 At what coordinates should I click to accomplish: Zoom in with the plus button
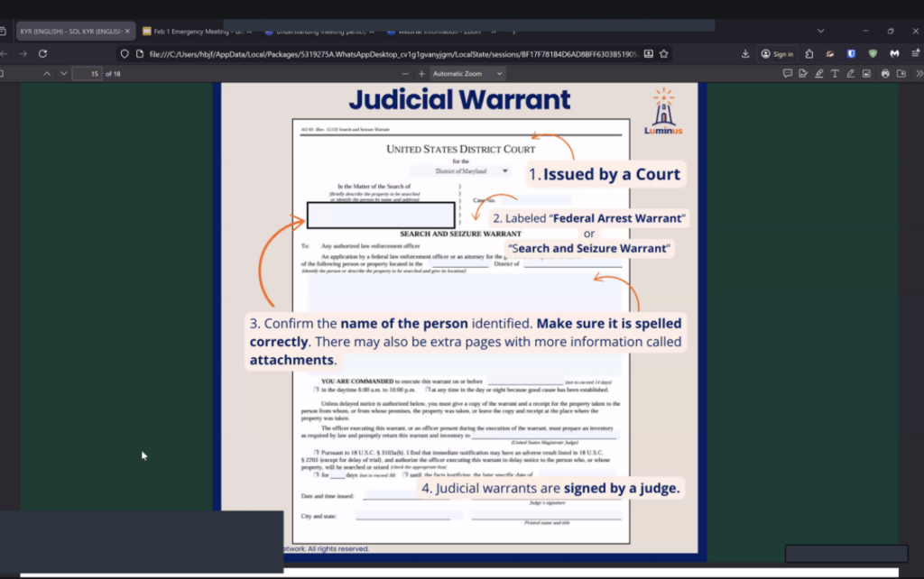point(421,73)
